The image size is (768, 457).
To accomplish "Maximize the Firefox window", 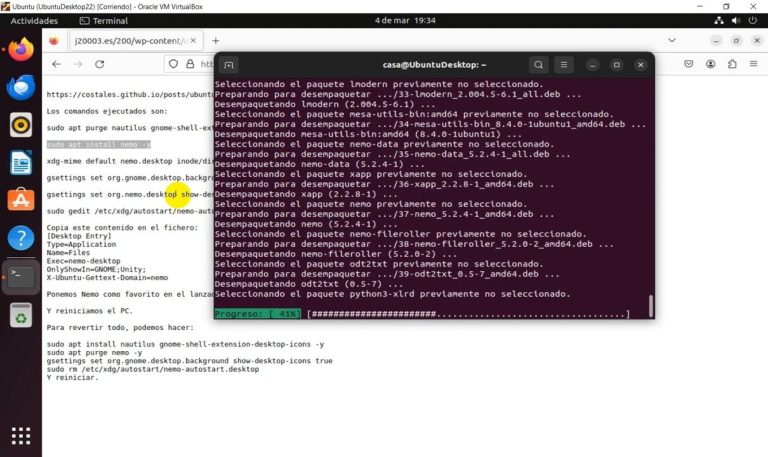I will (x=736, y=41).
